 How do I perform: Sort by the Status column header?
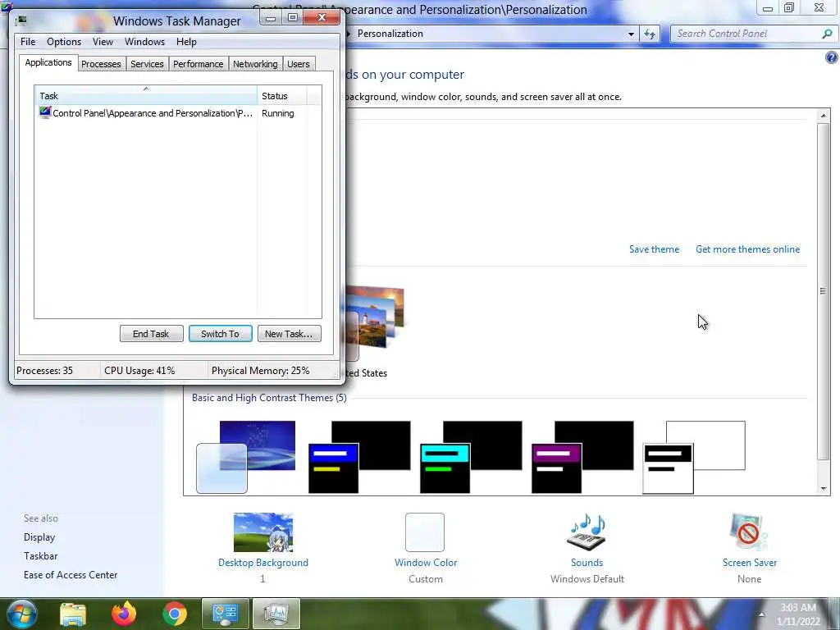pos(282,96)
